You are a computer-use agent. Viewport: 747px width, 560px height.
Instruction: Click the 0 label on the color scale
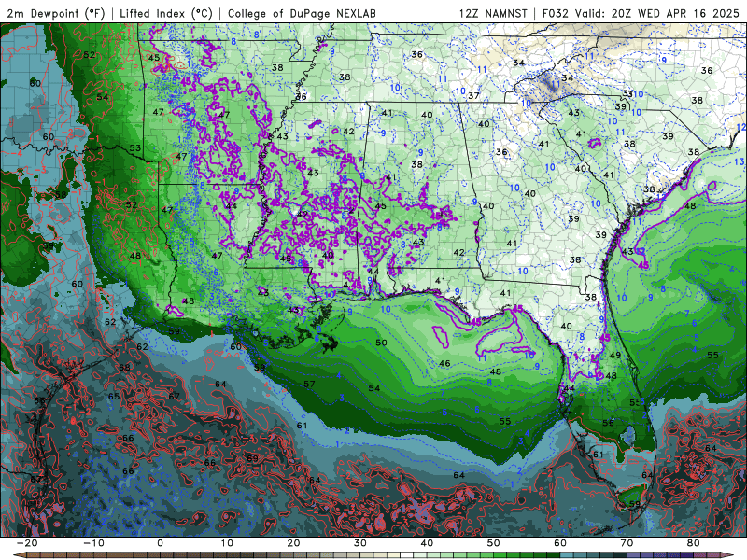click(x=160, y=543)
